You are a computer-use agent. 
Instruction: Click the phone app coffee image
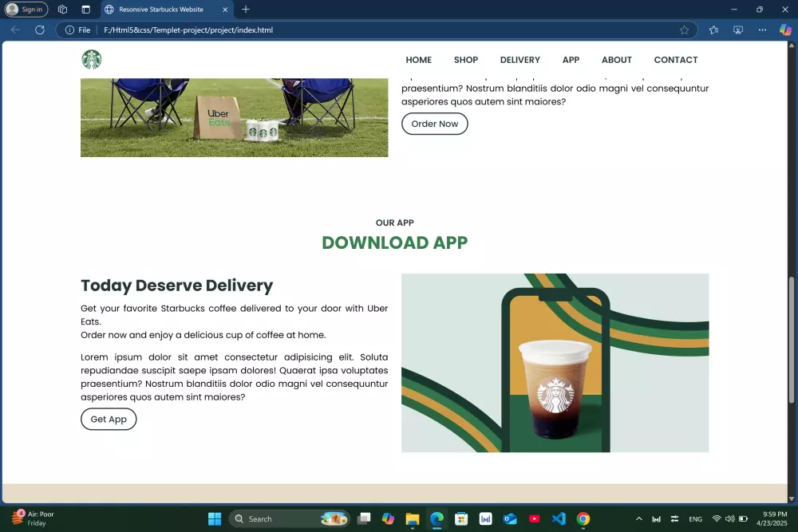coord(555,363)
